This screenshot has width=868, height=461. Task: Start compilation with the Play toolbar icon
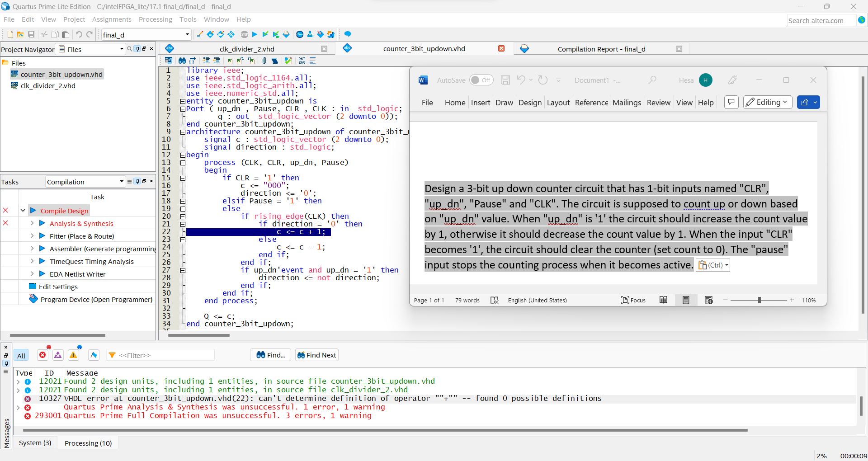(x=255, y=34)
